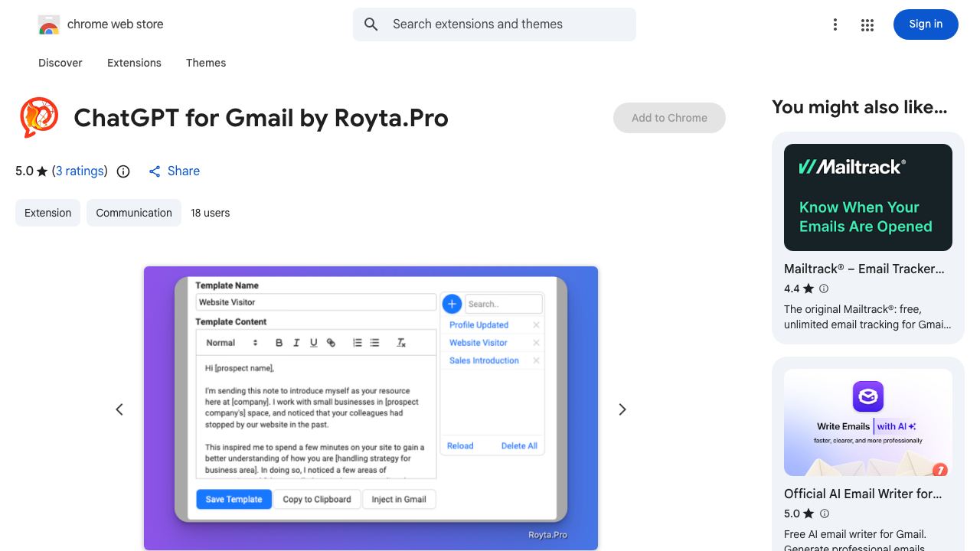Click the "18 users" text

coord(210,213)
